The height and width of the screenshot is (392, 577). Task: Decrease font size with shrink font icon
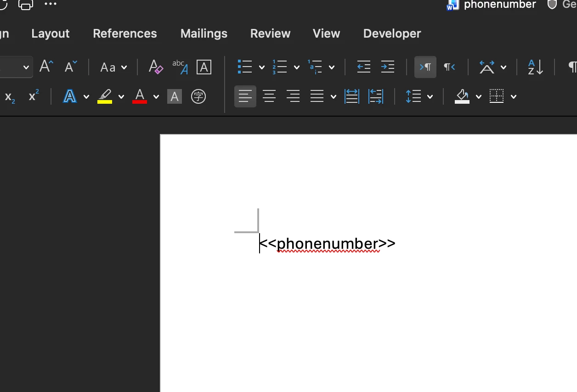point(70,67)
